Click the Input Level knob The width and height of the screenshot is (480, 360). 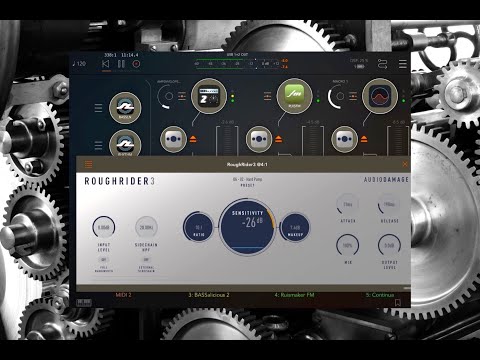point(104,227)
